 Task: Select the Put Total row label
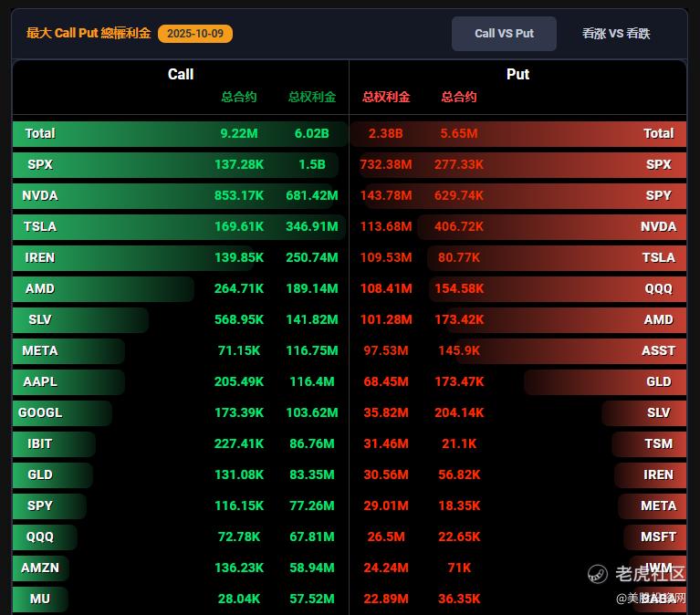(659, 133)
